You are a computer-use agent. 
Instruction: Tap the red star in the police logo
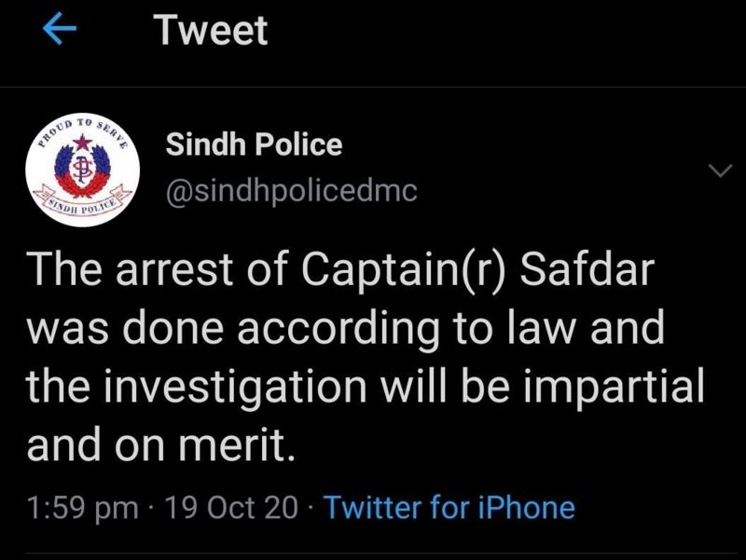83,143
